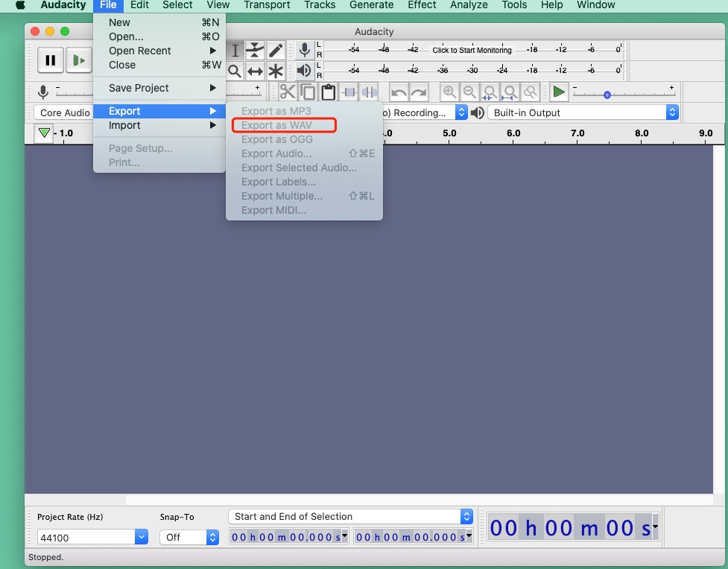Viewport: 728px width, 569px height.
Task: Click Export as MP3 in submenu
Action: click(x=304, y=111)
